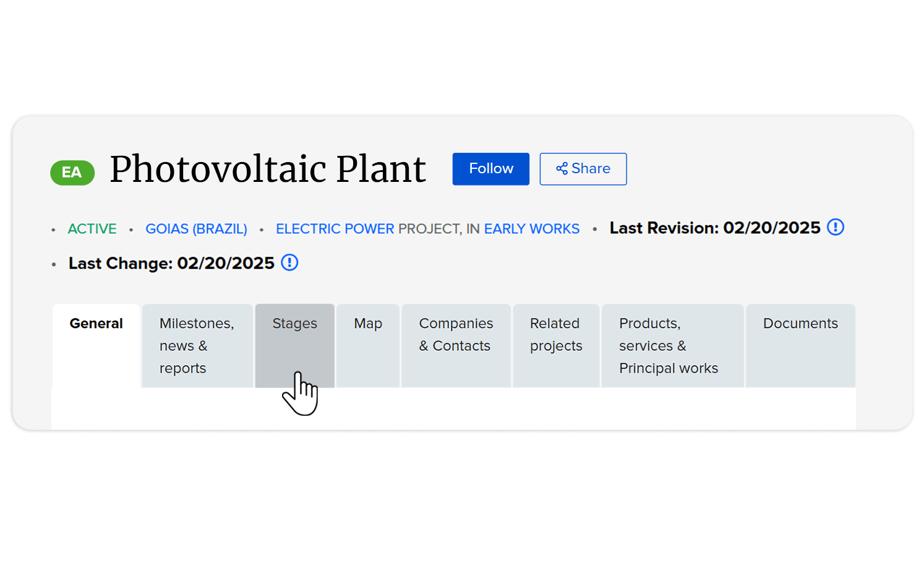Click the info icon beside Last Revision

click(x=835, y=228)
